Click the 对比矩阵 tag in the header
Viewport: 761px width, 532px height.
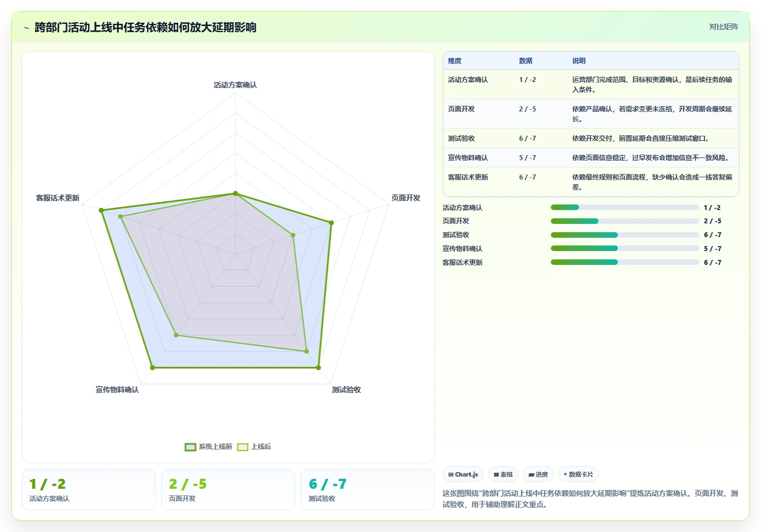[x=723, y=27]
